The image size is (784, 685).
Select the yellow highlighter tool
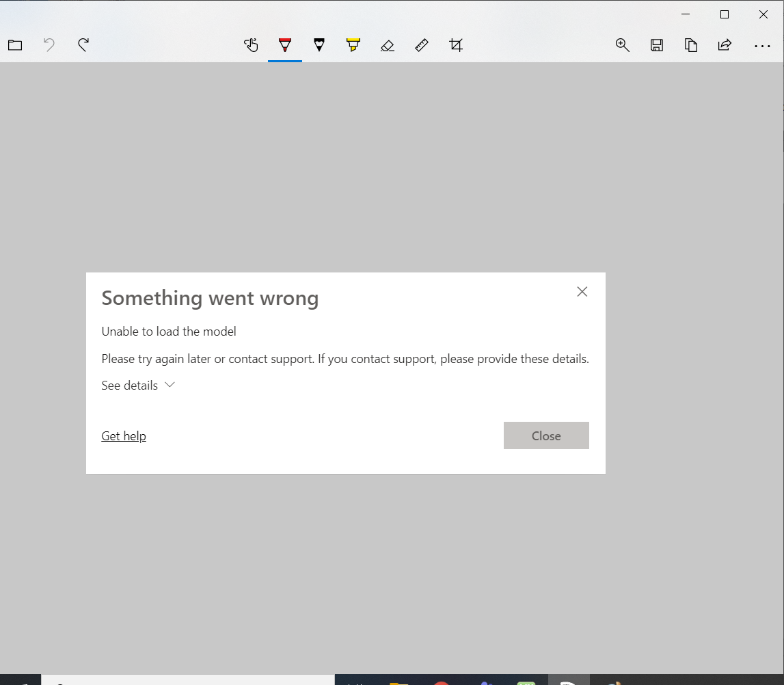[353, 45]
